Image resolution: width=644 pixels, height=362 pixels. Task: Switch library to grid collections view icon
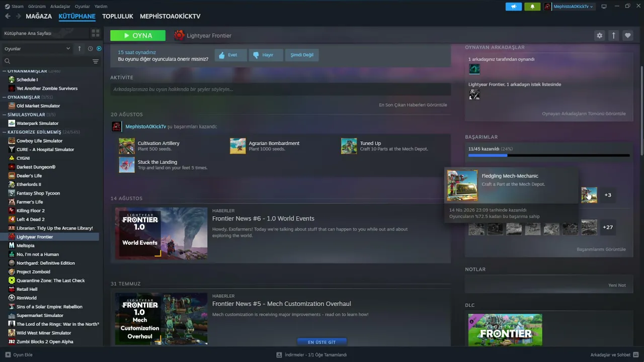click(x=95, y=33)
